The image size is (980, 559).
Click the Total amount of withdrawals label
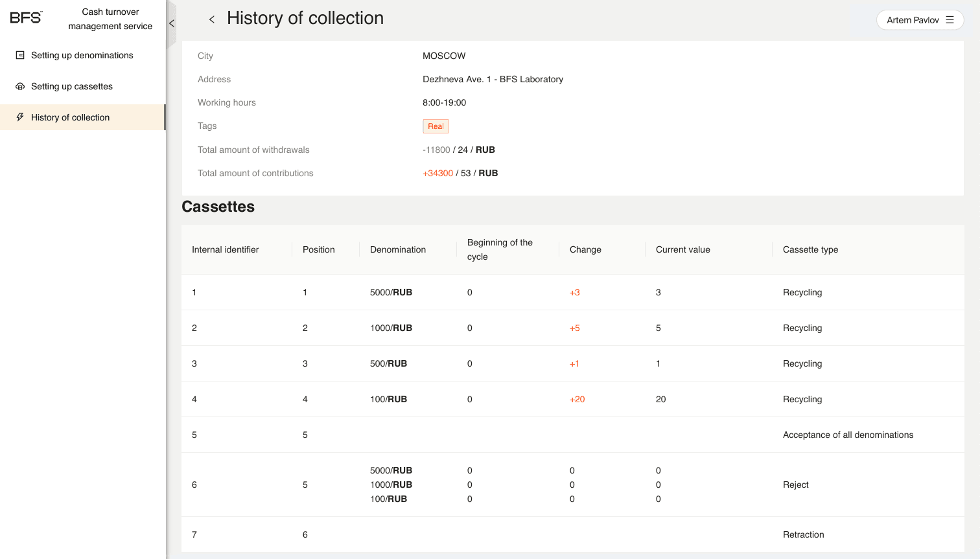pos(253,150)
